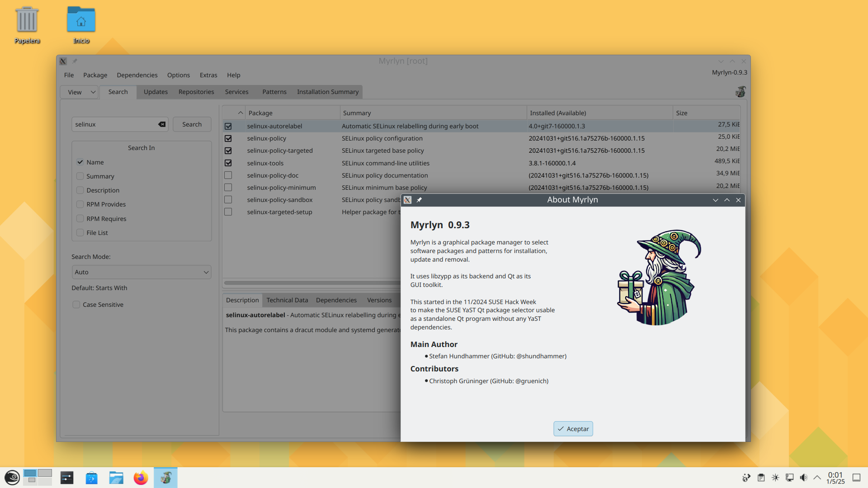Sort by Size column header
This screenshot has width=868, height=488.
click(706, 113)
